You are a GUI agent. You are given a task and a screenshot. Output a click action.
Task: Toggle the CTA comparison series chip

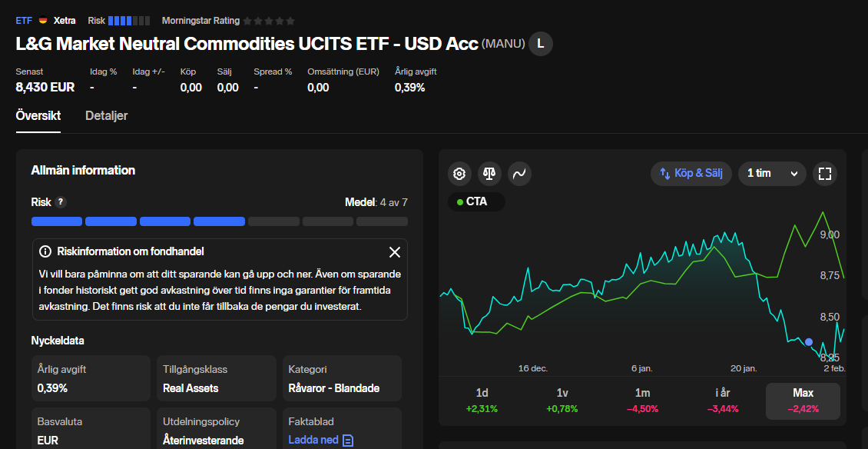click(x=476, y=202)
